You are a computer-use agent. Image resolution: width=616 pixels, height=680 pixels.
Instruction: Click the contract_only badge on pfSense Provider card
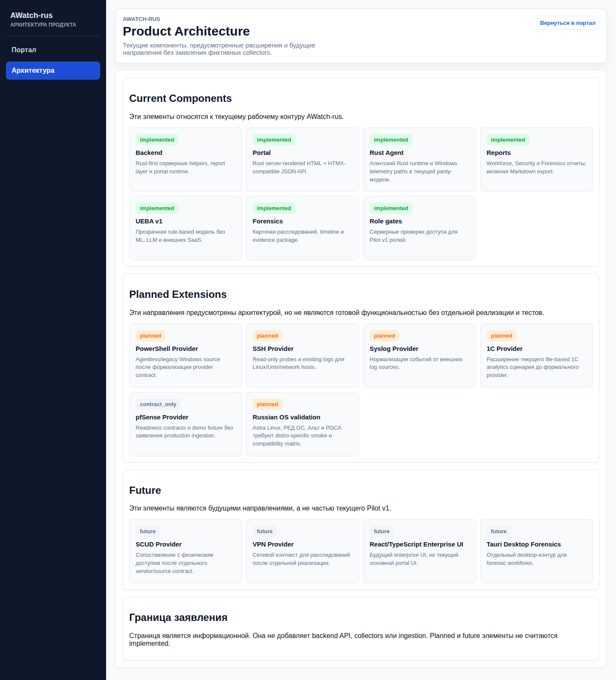[x=158, y=404]
